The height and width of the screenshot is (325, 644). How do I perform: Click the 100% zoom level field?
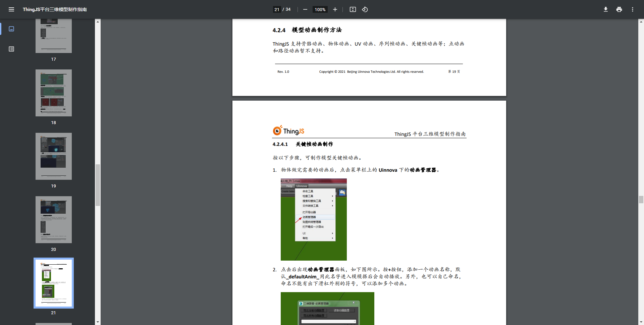pyautogui.click(x=320, y=9)
